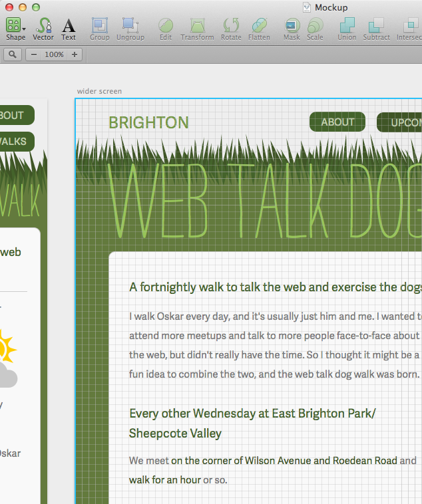
Task: Click the magnifier zoom button
Action: 12,55
